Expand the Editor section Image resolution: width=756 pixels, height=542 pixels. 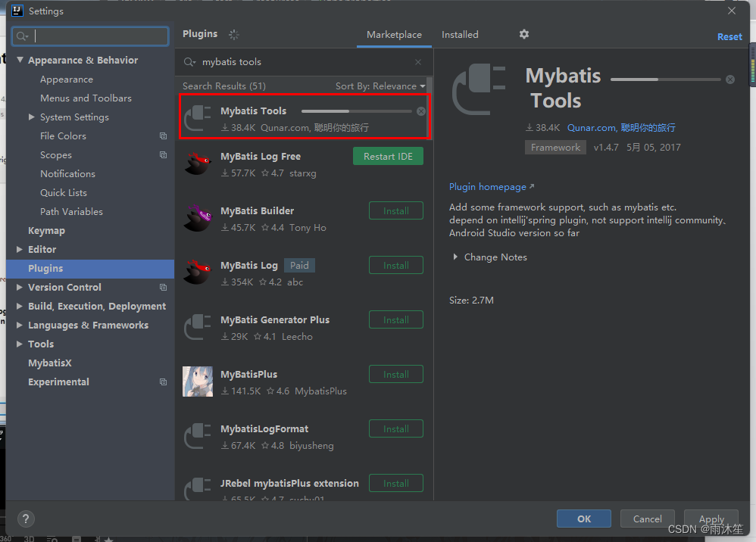coord(20,250)
